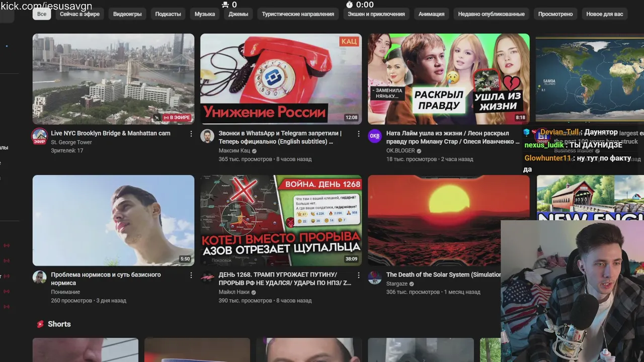Viewport: 644px width, 362px height.
Task: Open options menu for 'ДЕНЬ 1268' video
Action: click(x=359, y=275)
